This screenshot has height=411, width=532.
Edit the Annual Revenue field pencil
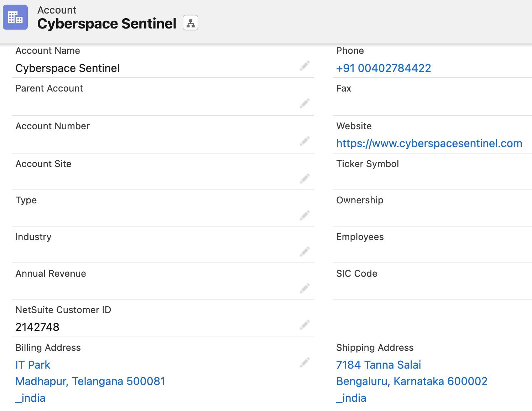[x=304, y=288]
